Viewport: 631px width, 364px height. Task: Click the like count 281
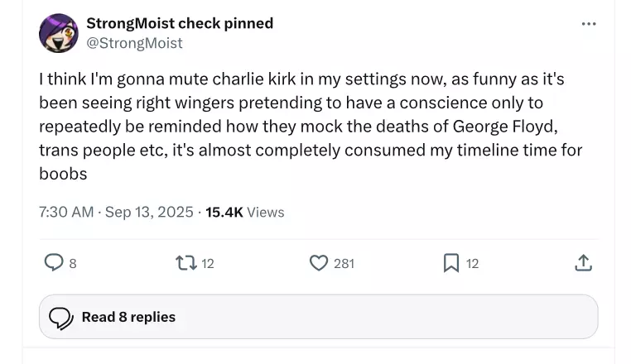344,263
